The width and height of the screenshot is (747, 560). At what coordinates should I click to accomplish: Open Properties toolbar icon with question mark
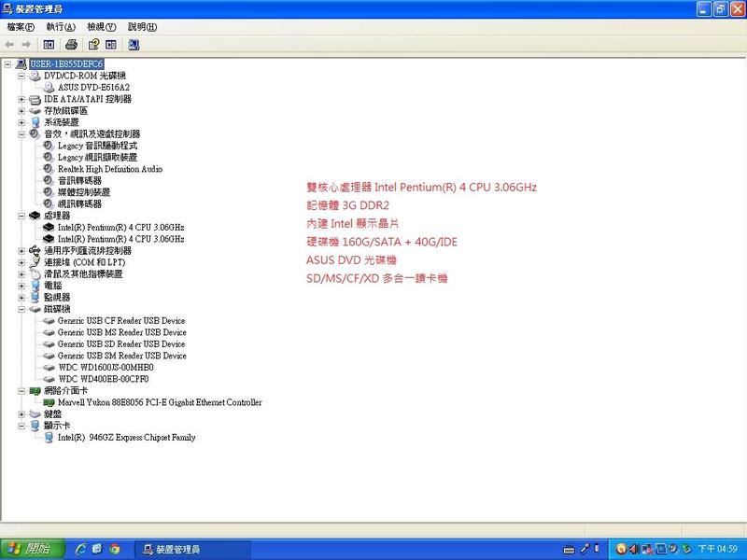[94, 45]
